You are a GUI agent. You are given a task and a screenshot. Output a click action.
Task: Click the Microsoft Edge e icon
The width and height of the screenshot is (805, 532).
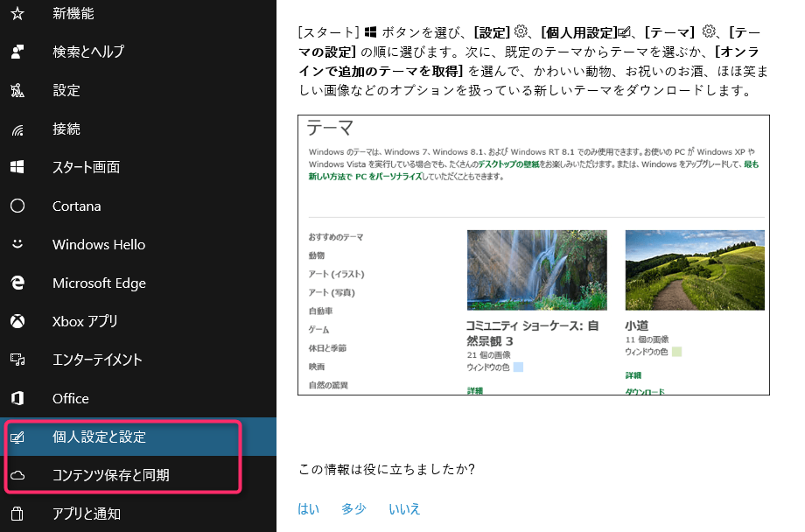pos(17,283)
